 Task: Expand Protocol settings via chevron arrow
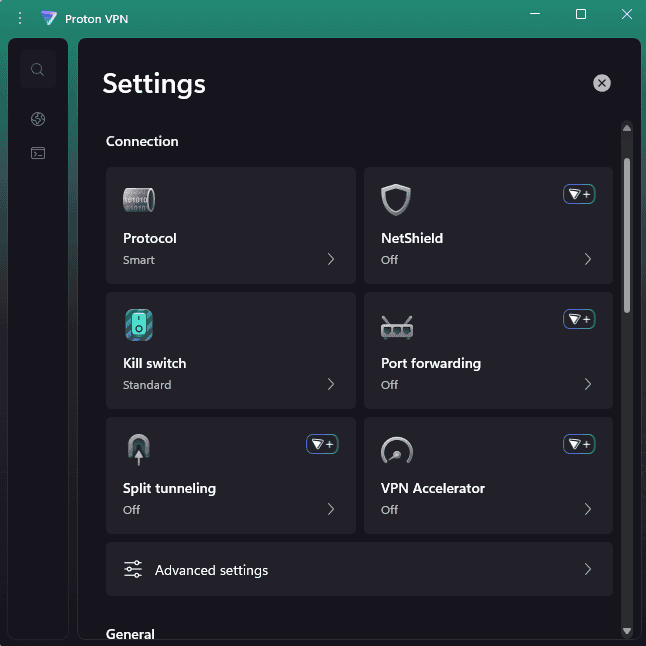(x=331, y=260)
